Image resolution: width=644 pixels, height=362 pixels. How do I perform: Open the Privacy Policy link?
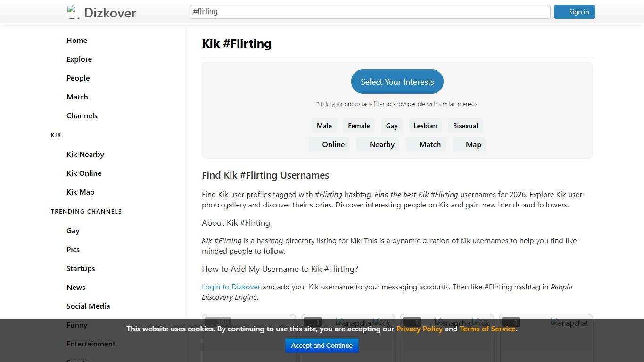point(420,329)
